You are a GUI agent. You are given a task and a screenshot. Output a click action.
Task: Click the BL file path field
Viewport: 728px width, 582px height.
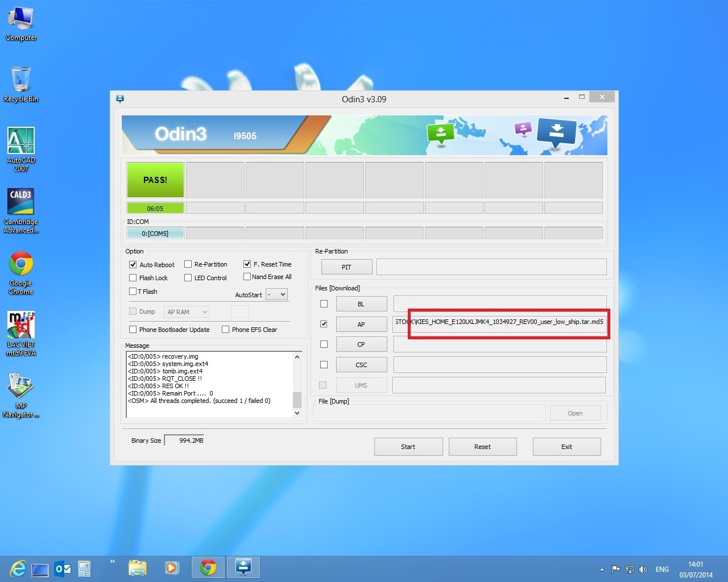coord(500,304)
